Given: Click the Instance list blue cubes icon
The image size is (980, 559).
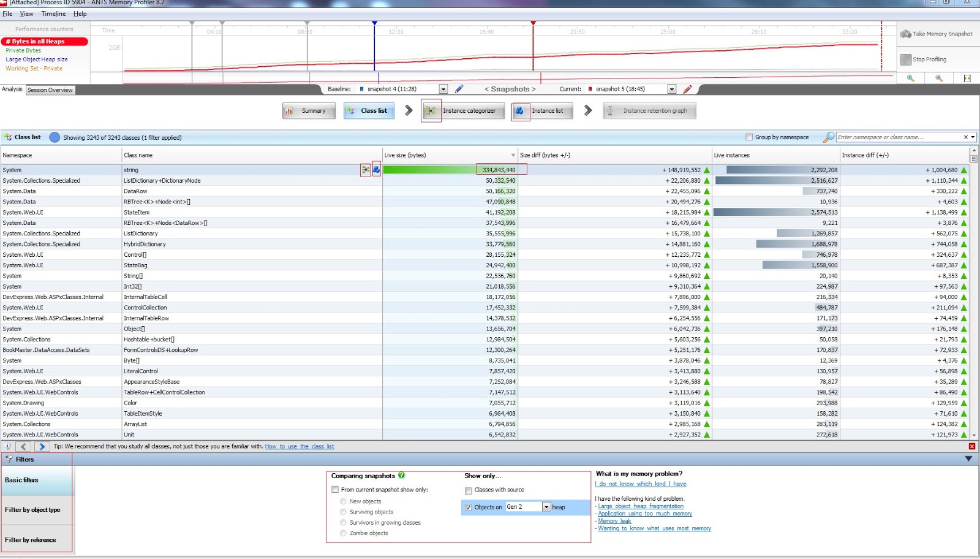Looking at the screenshot, I should pos(519,111).
